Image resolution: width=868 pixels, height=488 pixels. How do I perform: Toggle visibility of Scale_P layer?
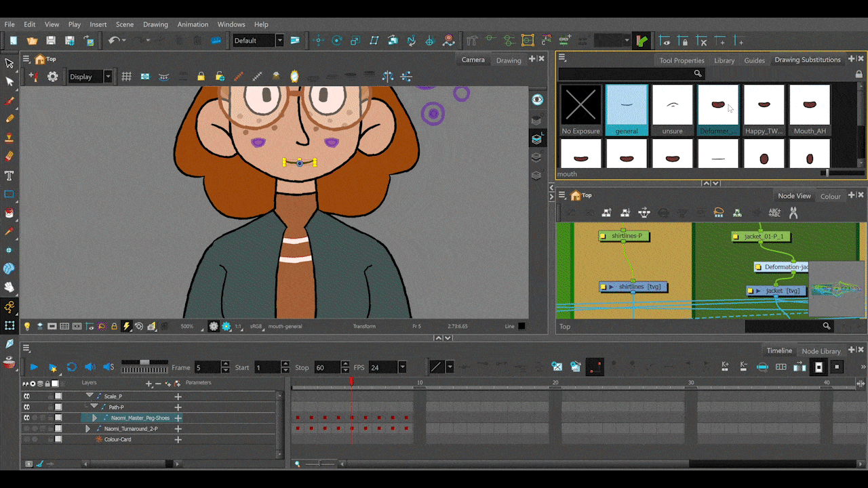tap(27, 396)
